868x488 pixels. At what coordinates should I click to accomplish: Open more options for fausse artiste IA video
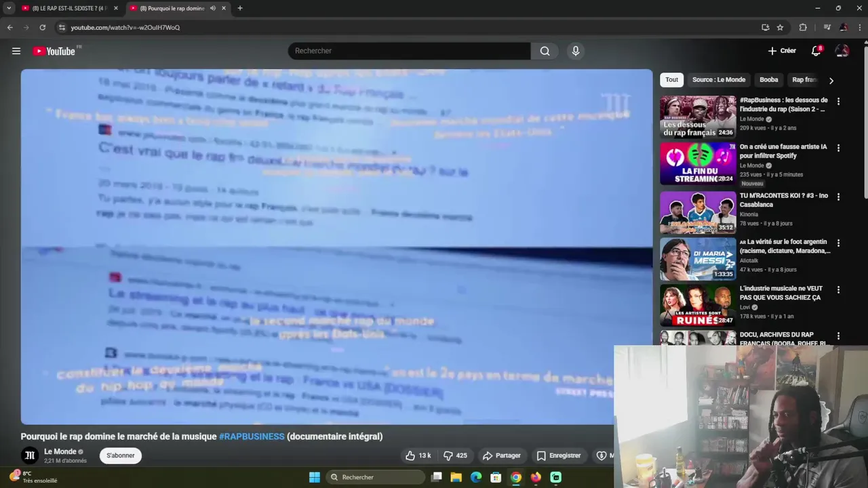pyautogui.click(x=838, y=148)
